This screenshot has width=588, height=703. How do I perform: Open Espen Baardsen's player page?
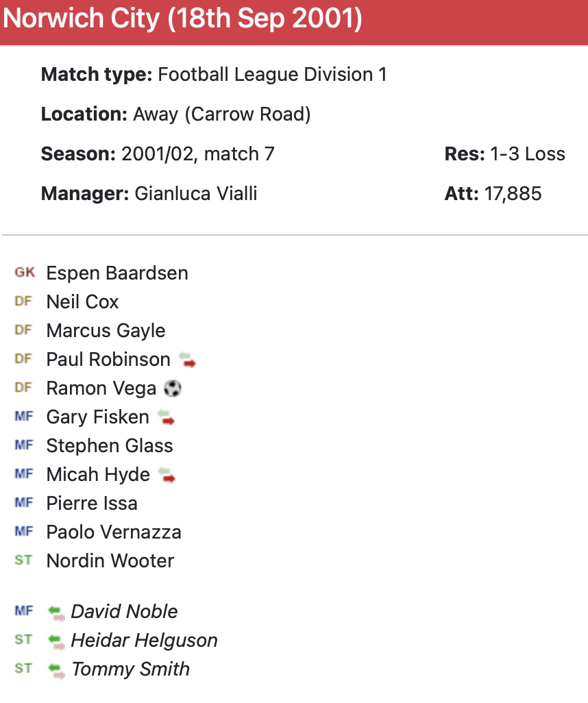pyautogui.click(x=117, y=273)
